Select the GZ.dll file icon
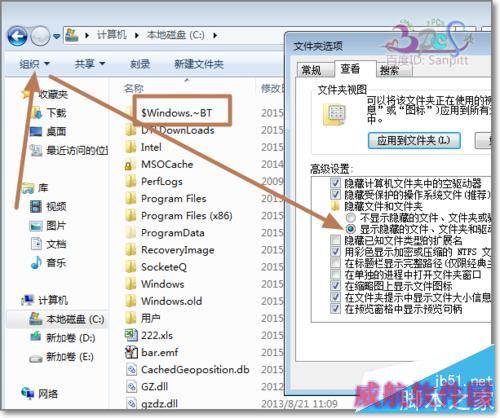 [x=131, y=386]
